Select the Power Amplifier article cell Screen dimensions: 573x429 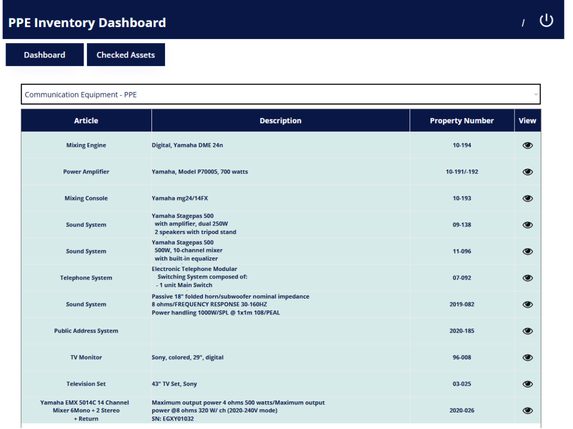pos(86,171)
